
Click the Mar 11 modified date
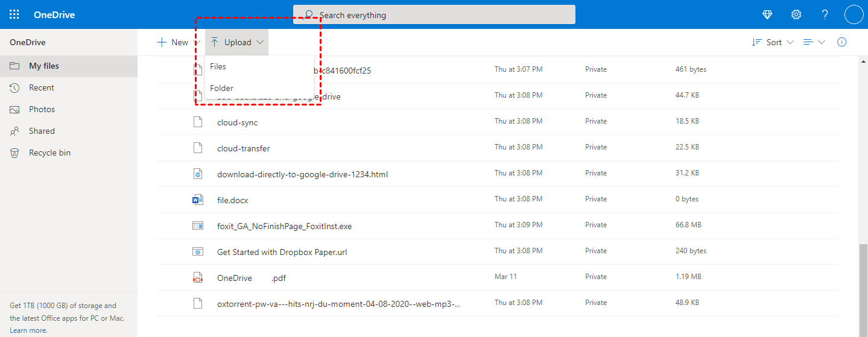click(x=505, y=277)
